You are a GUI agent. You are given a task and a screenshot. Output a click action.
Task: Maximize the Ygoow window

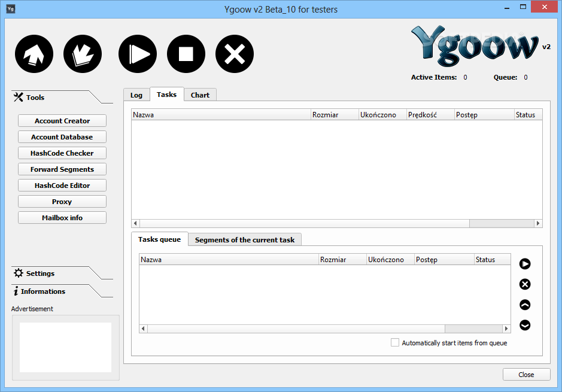coord(523,7)
